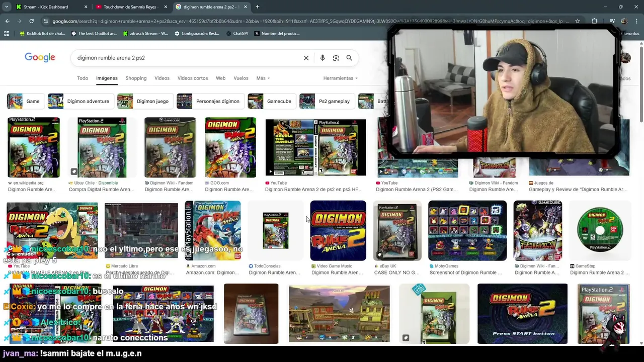Expand the Herramientas dropdown

(341, 78)
